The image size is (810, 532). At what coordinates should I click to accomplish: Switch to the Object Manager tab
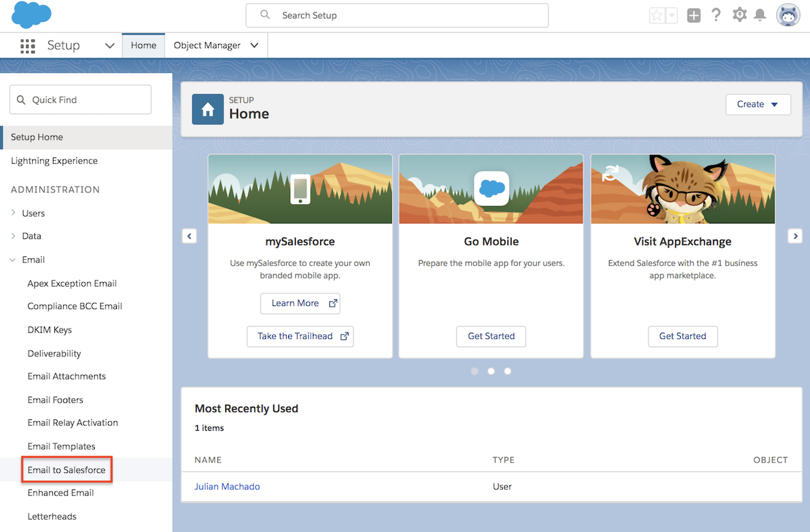(208, 45)
